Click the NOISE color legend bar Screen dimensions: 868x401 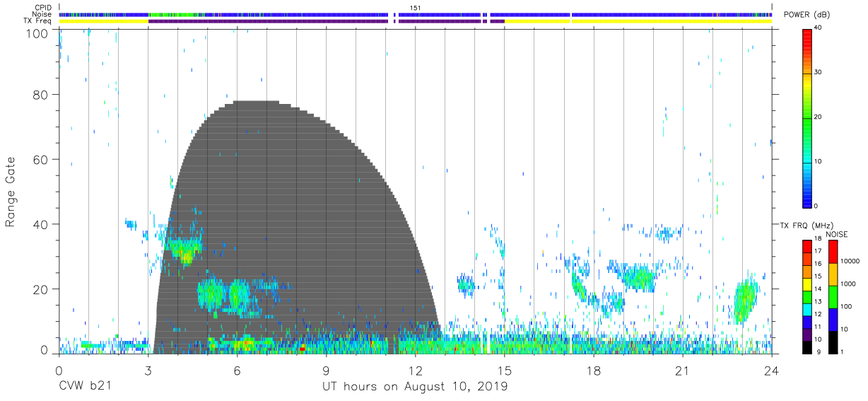(x=832, y=296)
